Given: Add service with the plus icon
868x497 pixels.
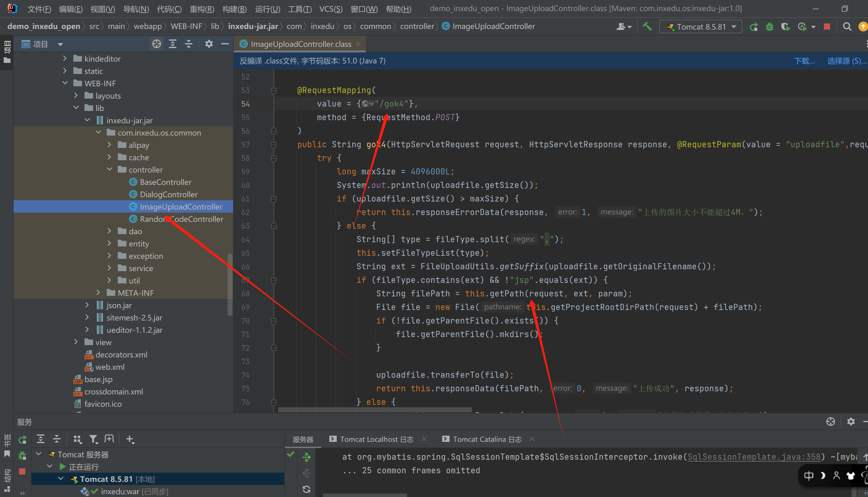Looking at the screenshot, I should point(130,439).
